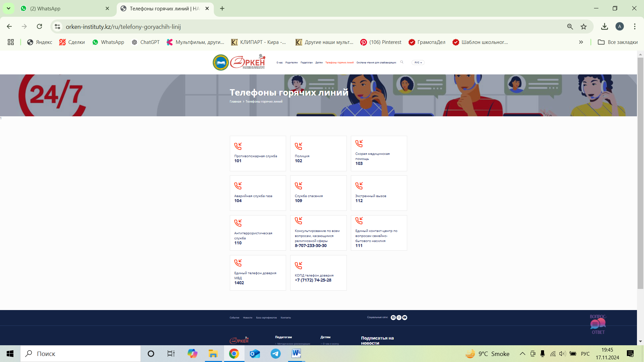Image resolution: width=644 pixels, height=362 pixels.
Task: Open the Контакты footer link
Action: [285, 318]
